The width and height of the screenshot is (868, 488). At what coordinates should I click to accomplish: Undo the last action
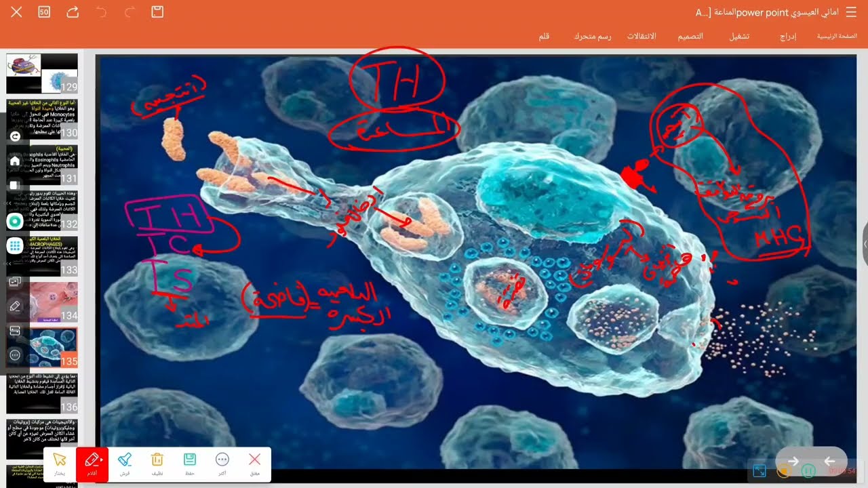pos(102,12)
